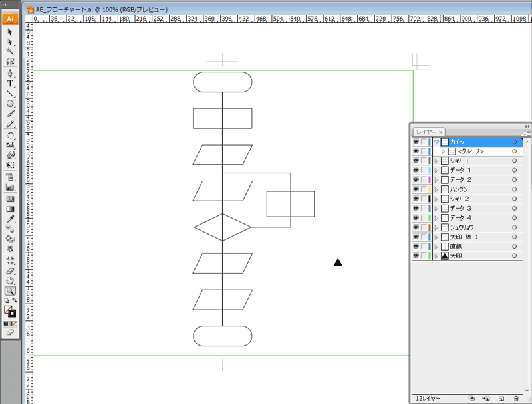The image size is (532, 404).
Task: Select the Magic Wand tool
Action: point(11,52)
